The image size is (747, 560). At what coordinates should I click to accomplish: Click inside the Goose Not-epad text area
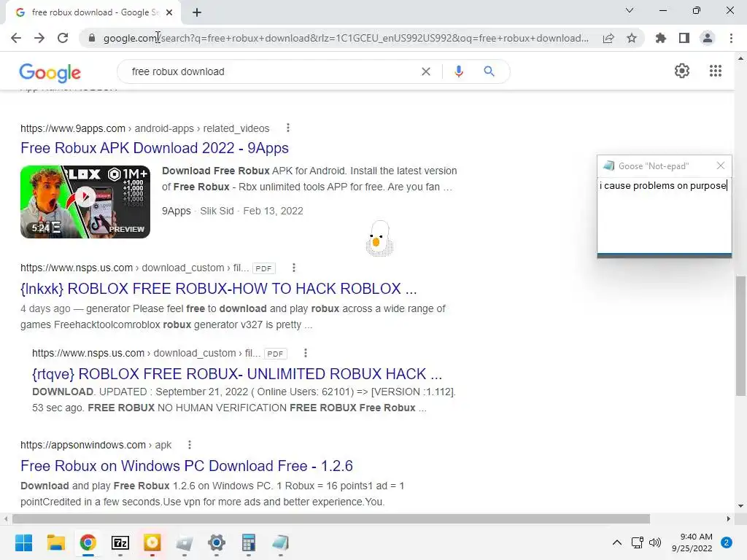click(x=664, y=215)
